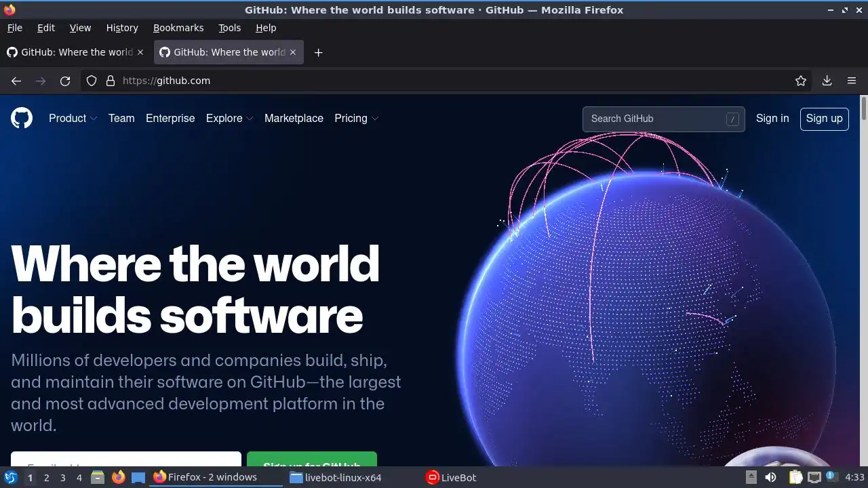
Task: Open the Help menu
Action: (x=266, y=28)
